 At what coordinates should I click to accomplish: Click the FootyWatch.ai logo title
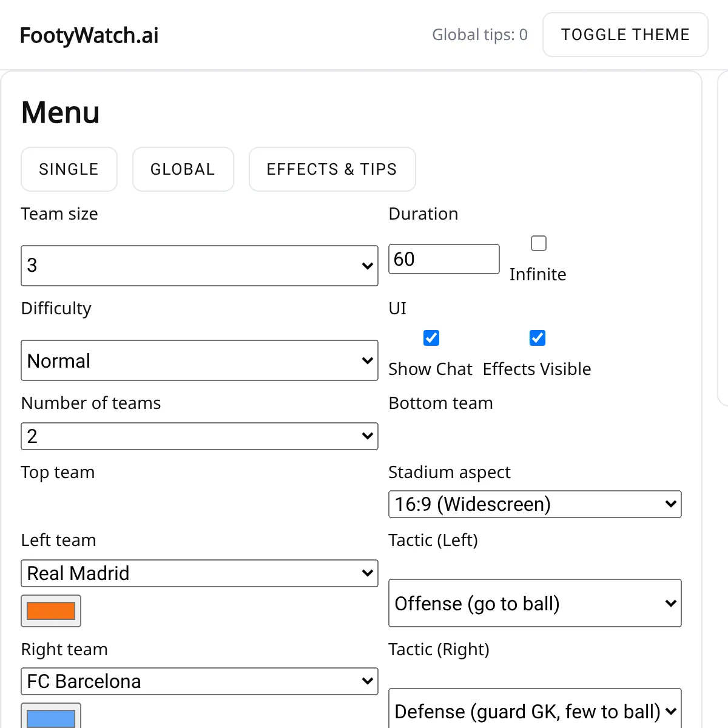click(x=89, y=35)
